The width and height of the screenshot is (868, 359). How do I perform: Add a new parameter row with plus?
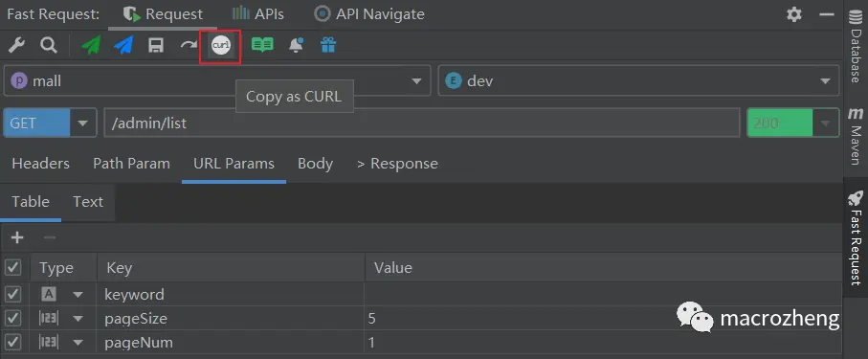tap(18, 237)
